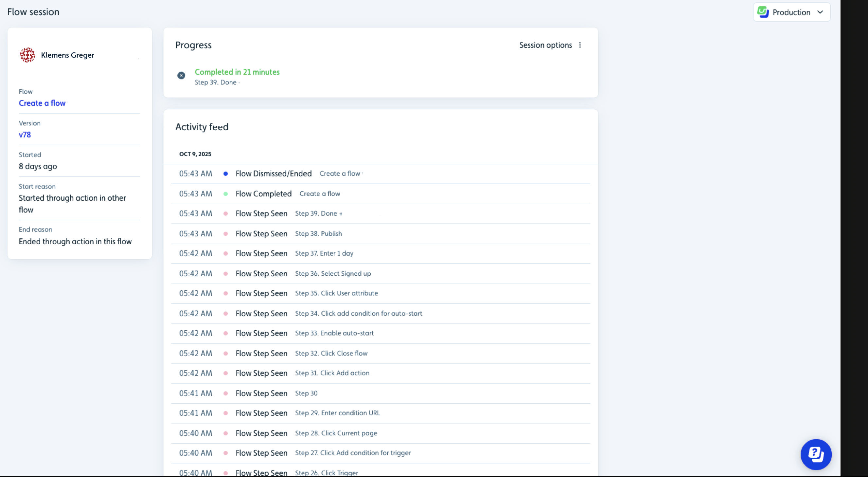Image resolution: width=868 pixels, height=477 pixels.
Task: Click Completed in 21 minutes status text
Action: pyautogui.click(x=237, y=72)
